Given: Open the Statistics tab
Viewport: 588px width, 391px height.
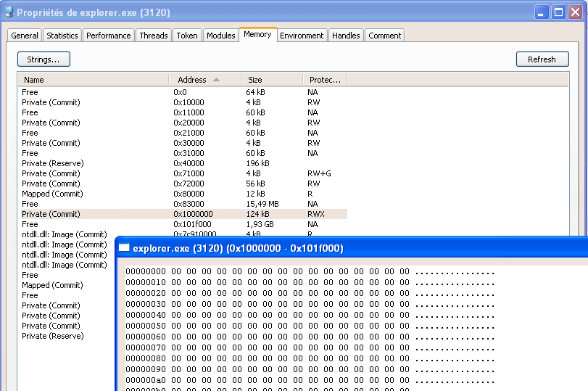Looking at the screenshot, I should 62,36.
